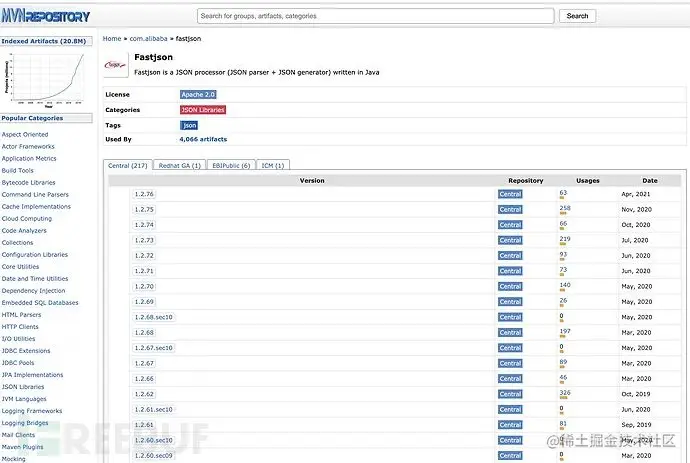Open version 1.2.60.sec09

click(154, 456)
